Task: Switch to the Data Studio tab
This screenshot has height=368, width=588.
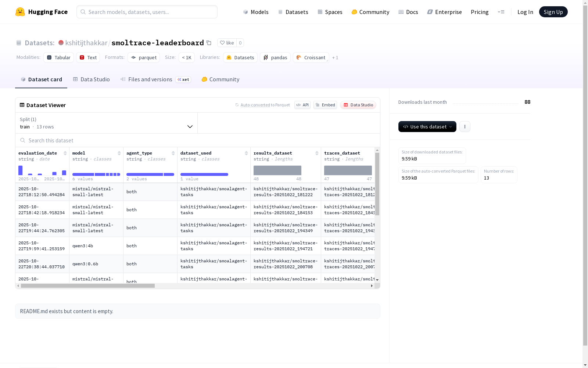Action: tap(91, 79)
